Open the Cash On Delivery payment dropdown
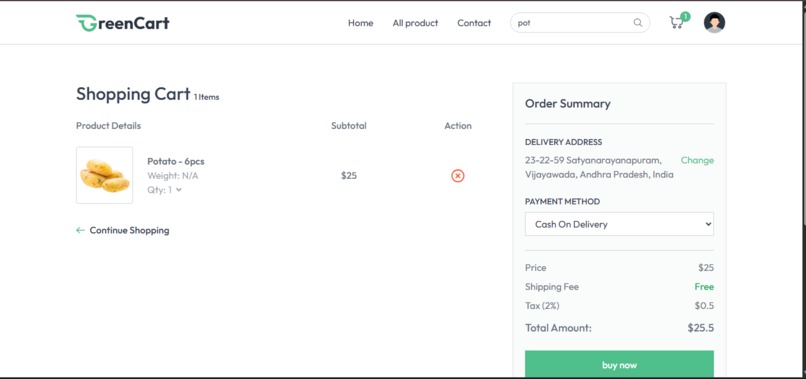Image resolution: width=806 pixels, height=379 pixels. 619,224
